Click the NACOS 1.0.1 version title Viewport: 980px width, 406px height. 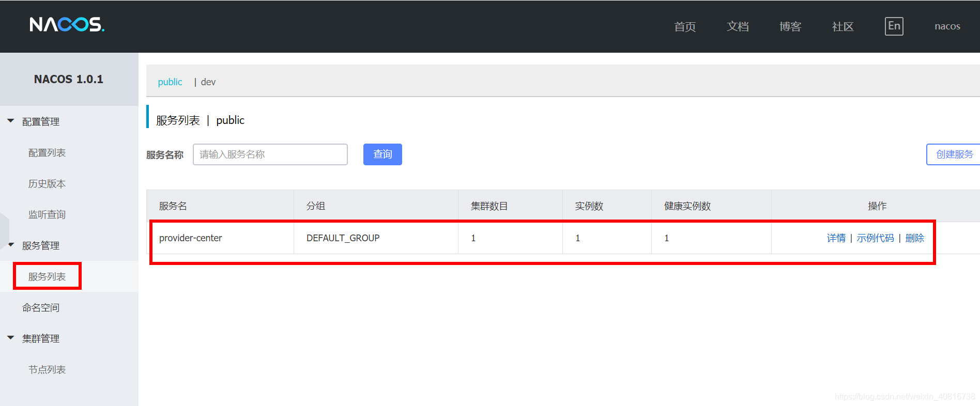pyautogui.click(x=69, y=79)
